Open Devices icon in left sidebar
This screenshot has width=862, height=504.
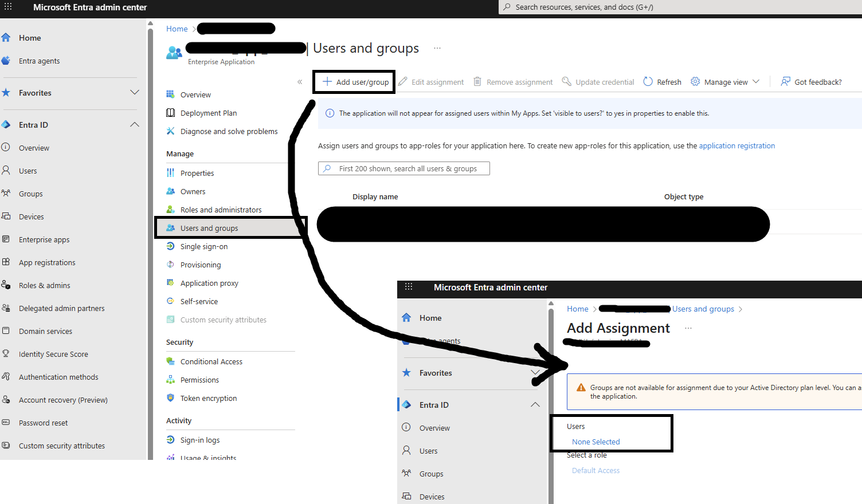pos(6,216)
